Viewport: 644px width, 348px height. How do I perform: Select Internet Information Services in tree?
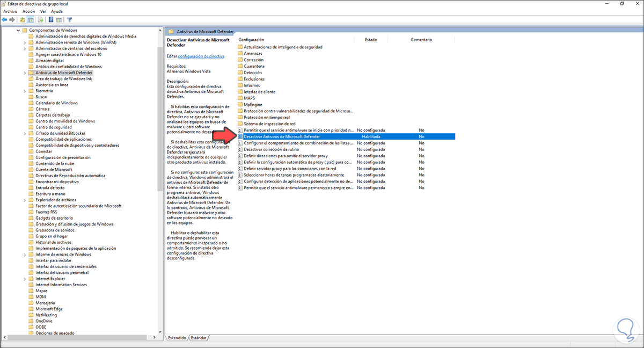(61, 285)
